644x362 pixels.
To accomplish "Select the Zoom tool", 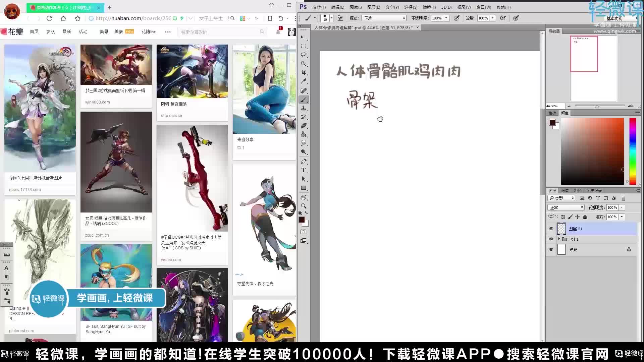I will 304,206.
